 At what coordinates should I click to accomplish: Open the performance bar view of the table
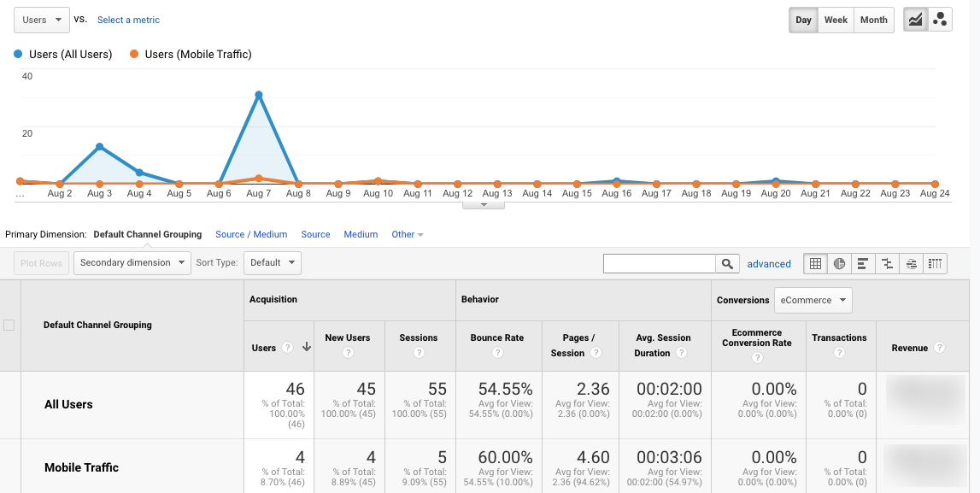(862, 263)
